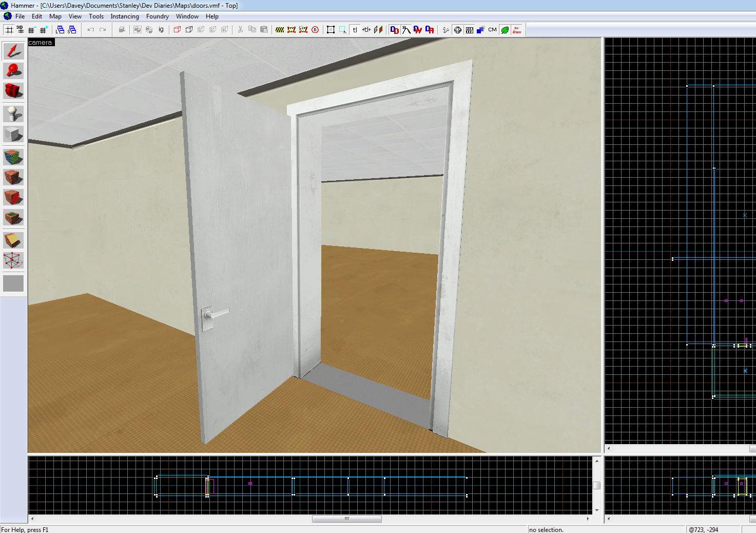Activate the Vertex manipulation tool
Viewport: 756px width, 533px height.
coord(13,260)
